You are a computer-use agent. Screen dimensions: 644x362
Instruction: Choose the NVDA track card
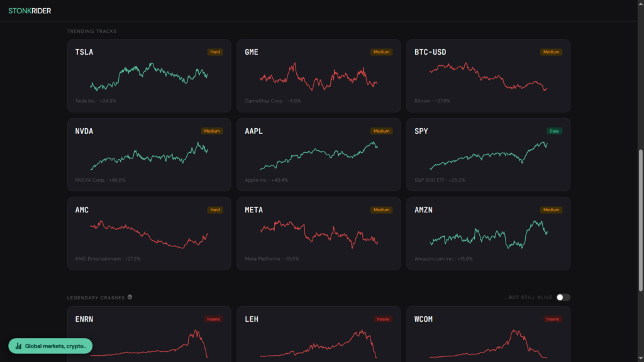pos(149,155)
